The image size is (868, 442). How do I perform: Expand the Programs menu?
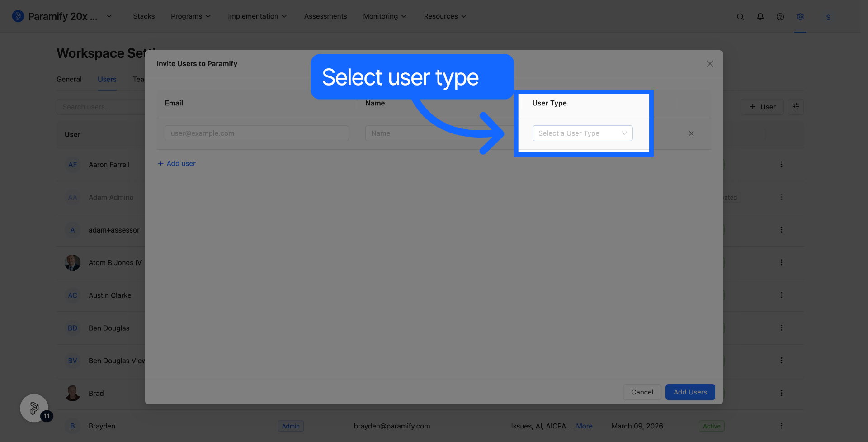[x=191, y=16]
